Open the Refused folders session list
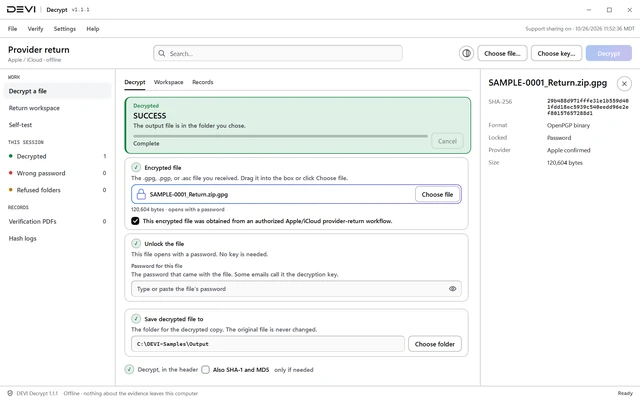Screen dimensions: 640x400 click(x=57, y=190)
